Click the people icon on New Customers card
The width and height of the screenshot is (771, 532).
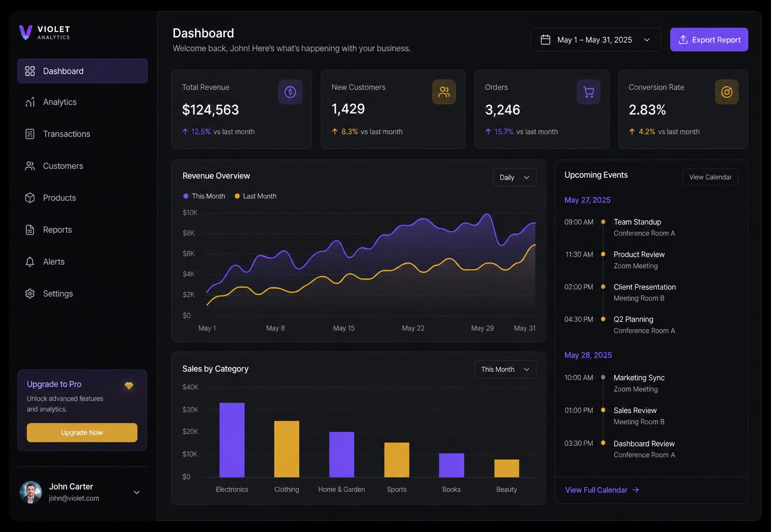(444, 92)
